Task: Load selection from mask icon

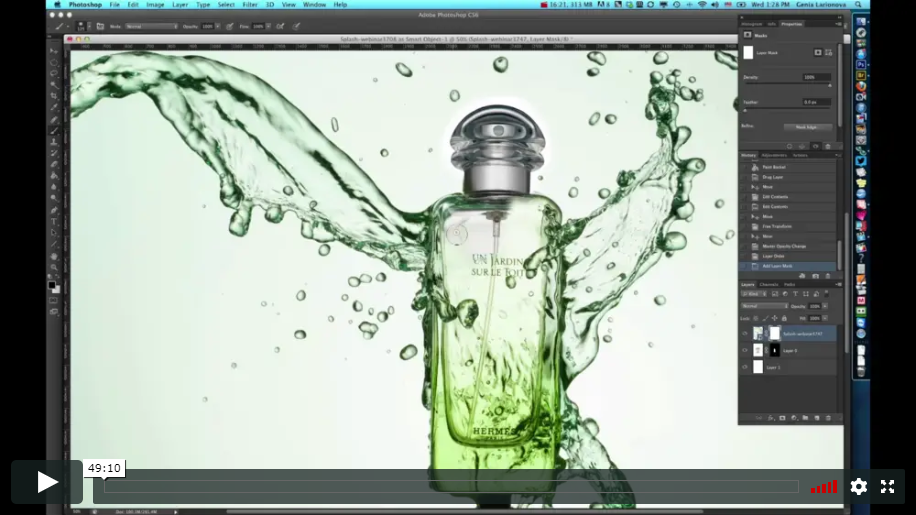Action: 789,147
